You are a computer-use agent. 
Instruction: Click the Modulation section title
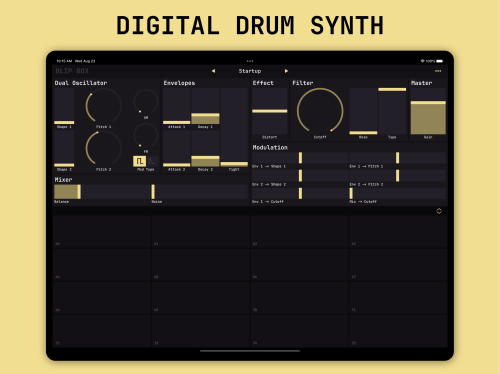tap(270, 147)
